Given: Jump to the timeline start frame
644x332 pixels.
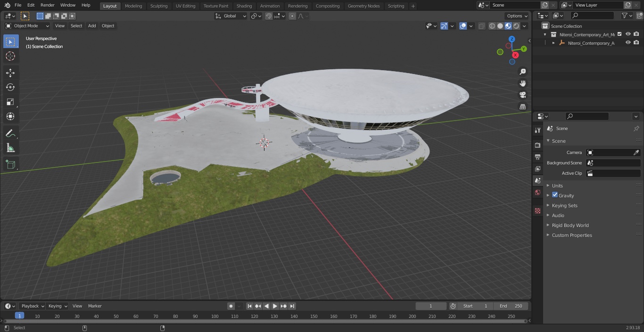Looking at the screenshot, I should (250, 306).
